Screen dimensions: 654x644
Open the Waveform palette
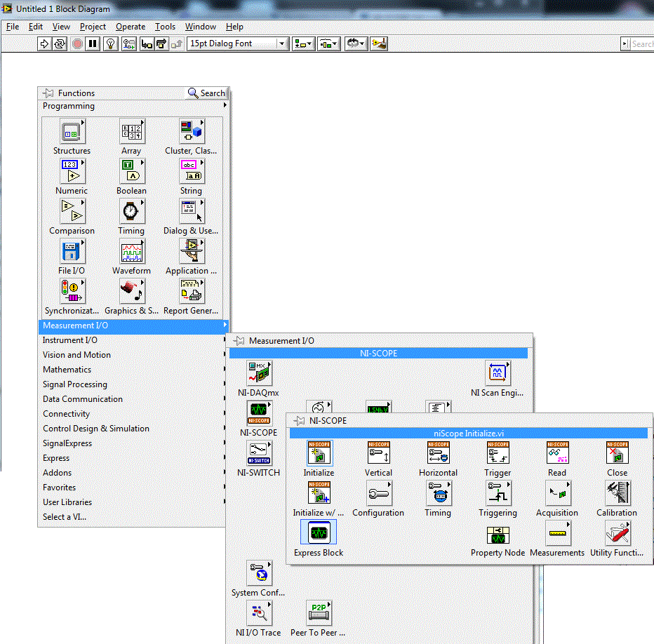(132, 252)
